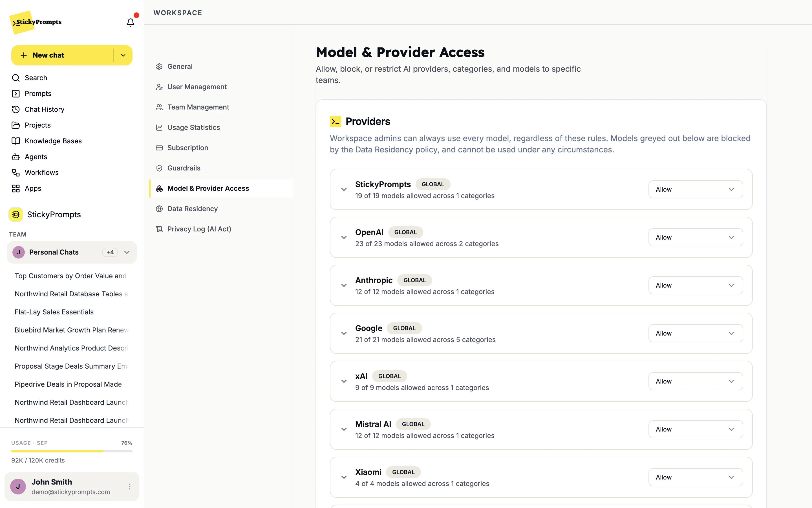
Task: Open the New chat dropdown arrow
Action: coord(123,55)
